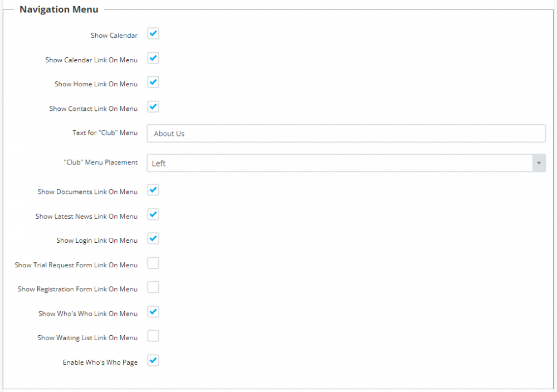The height and width of the screenshot is (392, 557).
Task: Uncheck the Enable Who's Who Page checkbox
Action: point(153,361)
